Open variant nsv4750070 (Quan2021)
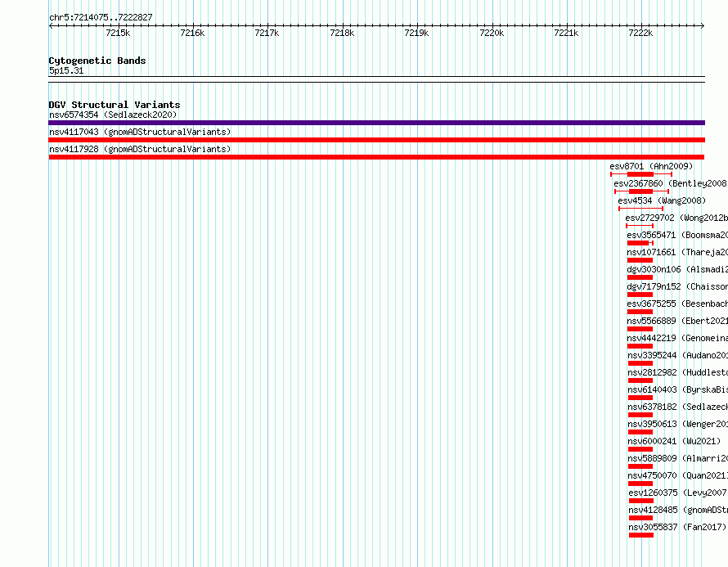Screen dimensions: 728x567 coord(678,475)
